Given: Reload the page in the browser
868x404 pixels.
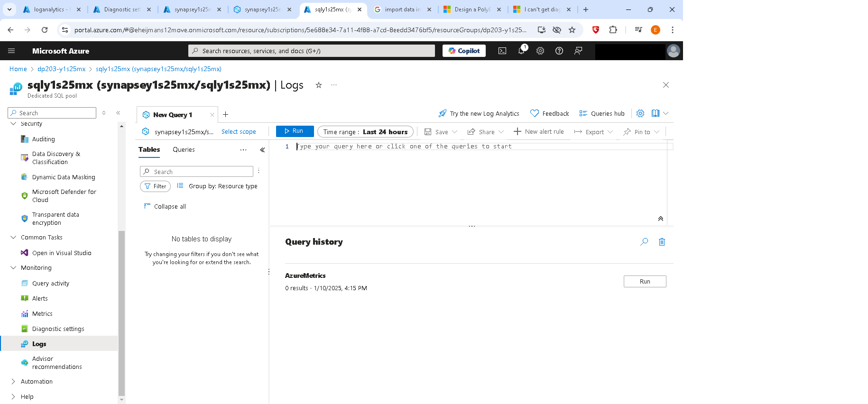Looking at the screenshot, I should (45, 30).
